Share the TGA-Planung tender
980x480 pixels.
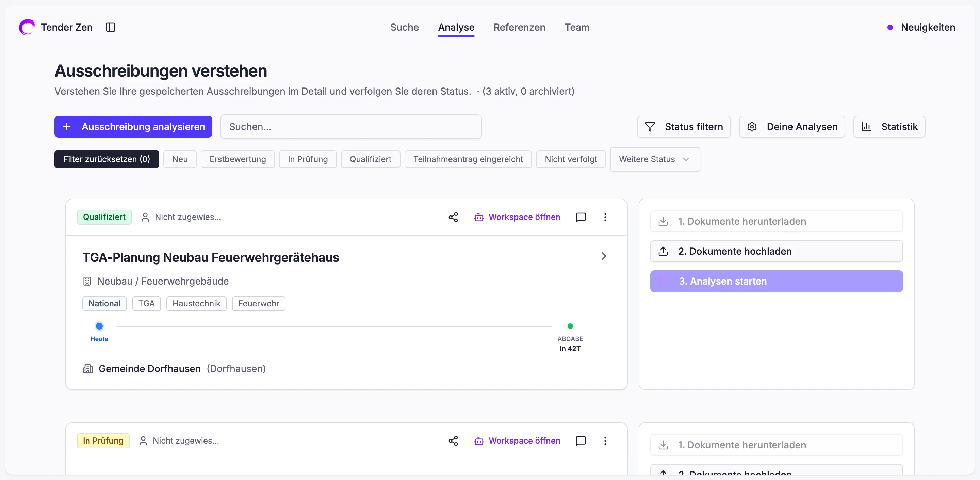coord(453,217)
